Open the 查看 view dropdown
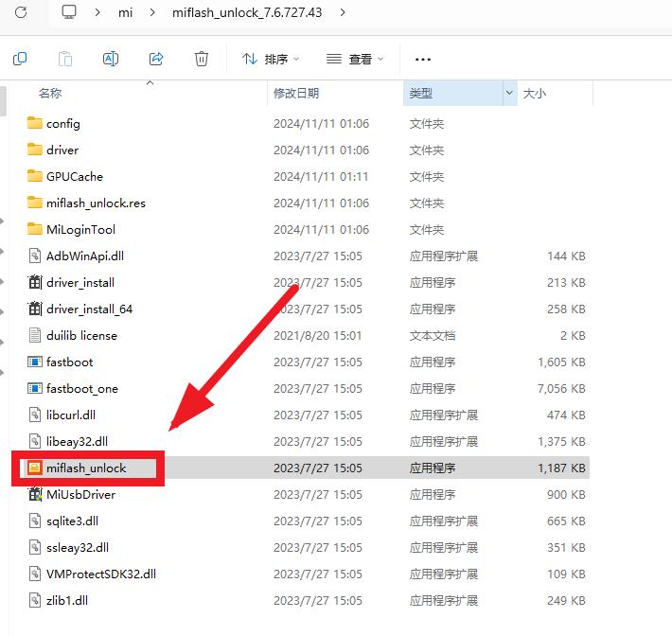 tap(355, 59)
